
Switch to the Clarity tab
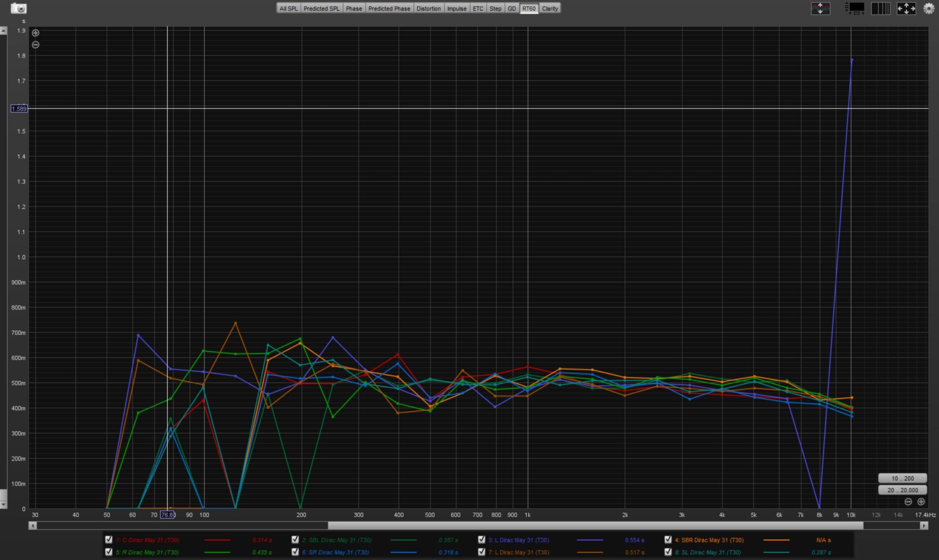550,8
